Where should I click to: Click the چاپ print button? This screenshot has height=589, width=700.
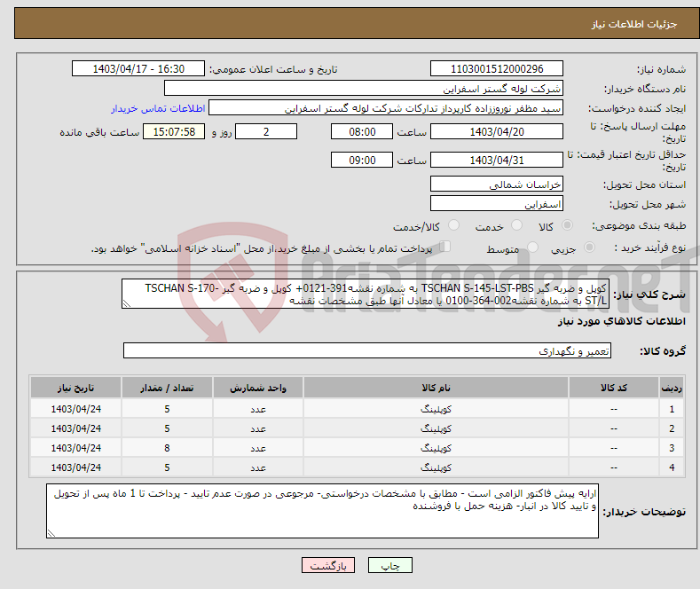(390, 565)
